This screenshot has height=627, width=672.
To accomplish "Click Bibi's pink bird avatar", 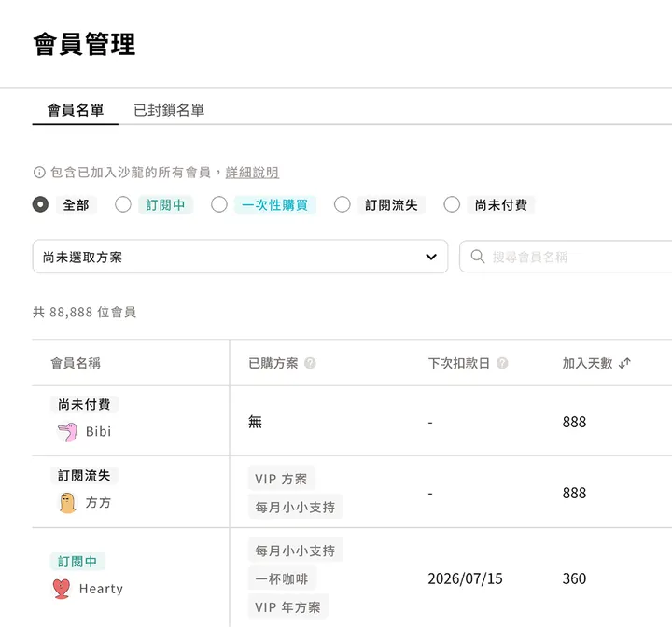I will click(67, 432).
